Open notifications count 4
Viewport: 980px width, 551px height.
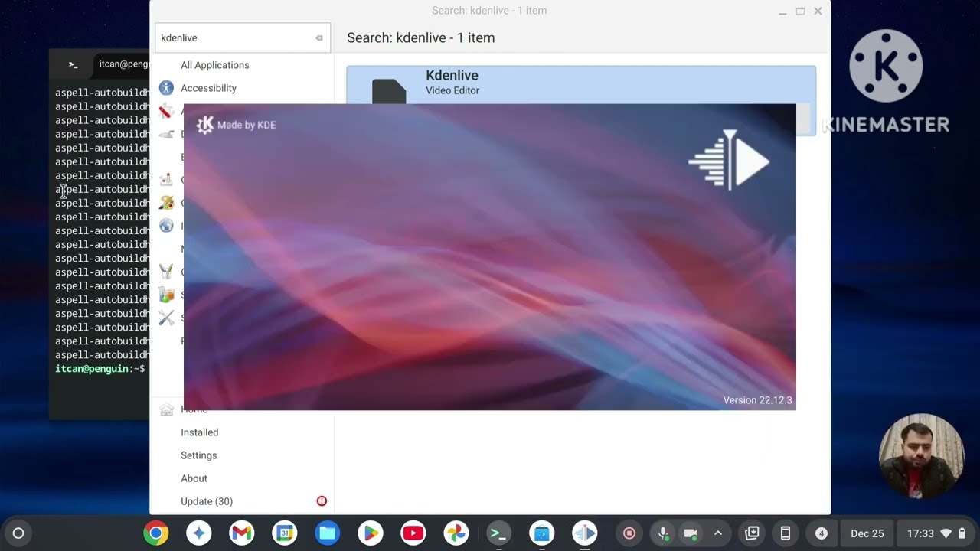[822, 533]
